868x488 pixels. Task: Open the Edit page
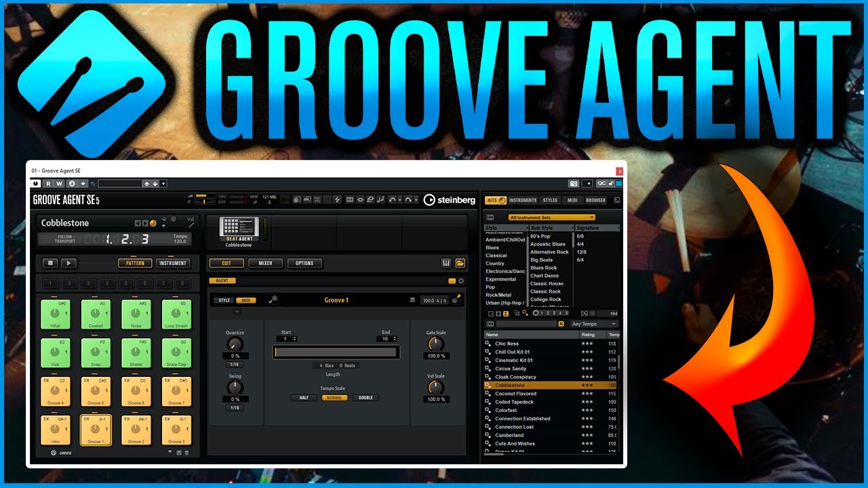[x=226, y=263]
